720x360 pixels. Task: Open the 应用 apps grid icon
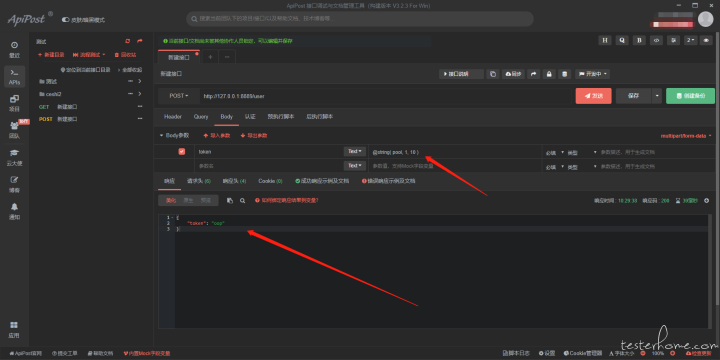click(14, 330)
